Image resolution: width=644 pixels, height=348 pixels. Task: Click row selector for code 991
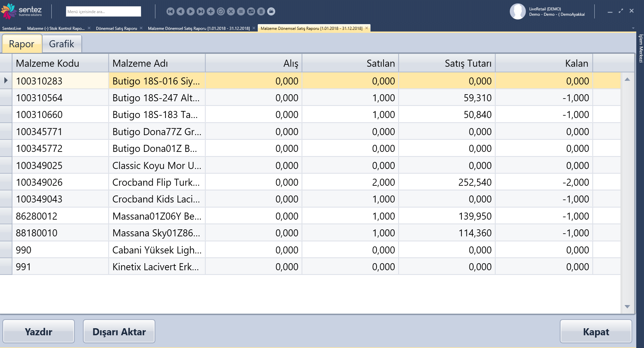point(6,267)
